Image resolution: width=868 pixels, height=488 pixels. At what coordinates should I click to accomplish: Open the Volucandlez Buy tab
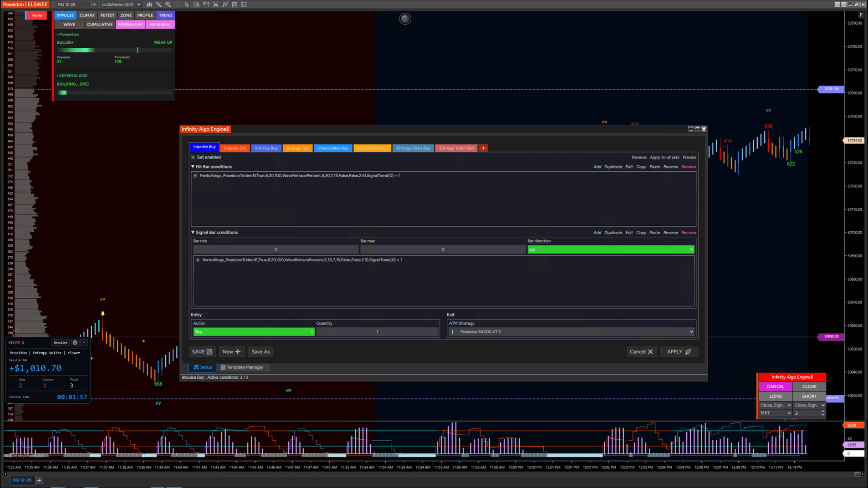pyautogui.click(x=333, y=148)
